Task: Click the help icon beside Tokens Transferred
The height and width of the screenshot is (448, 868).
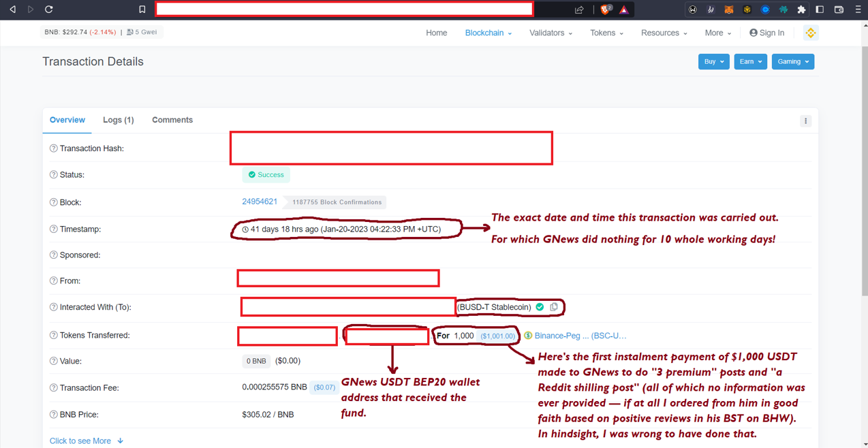Action: tap(53, 335)
